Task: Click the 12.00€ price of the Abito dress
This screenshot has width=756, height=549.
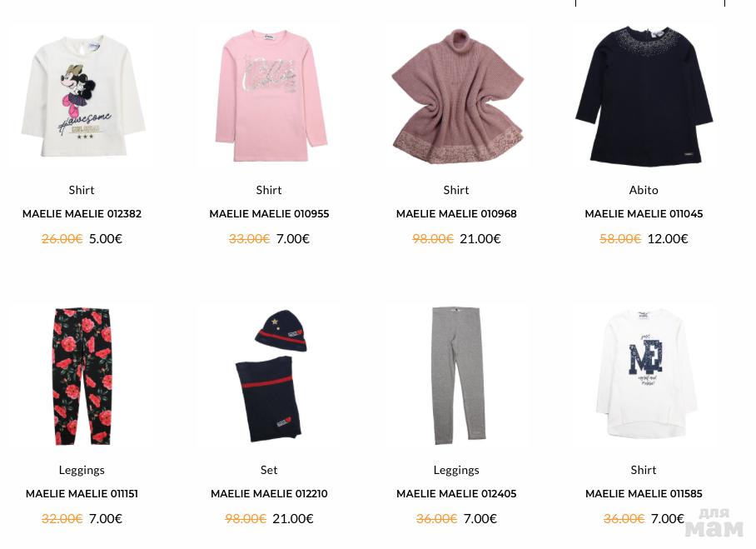Action: pos(668,239)
